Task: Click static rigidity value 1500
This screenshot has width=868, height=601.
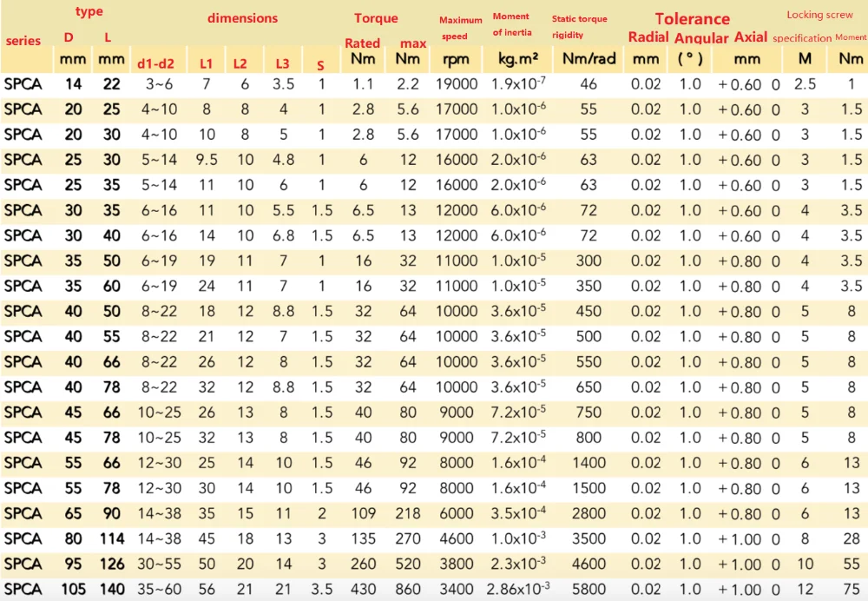Action: [x=589, y=489]
